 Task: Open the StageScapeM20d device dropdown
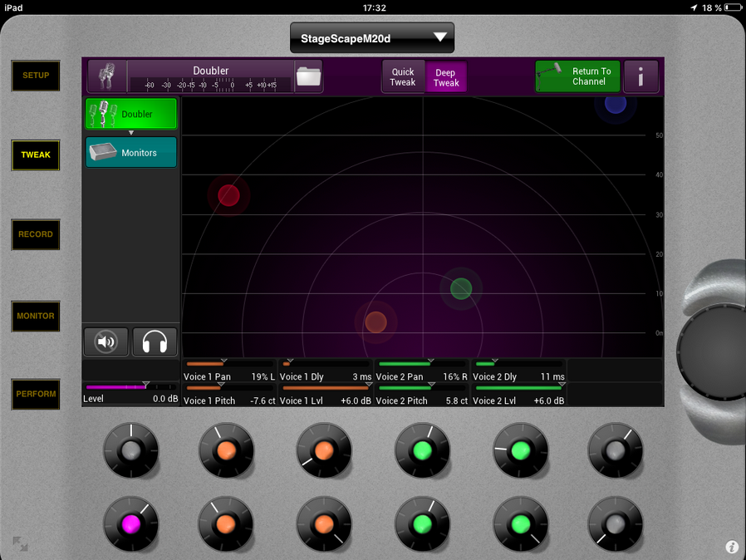(372, 38)
